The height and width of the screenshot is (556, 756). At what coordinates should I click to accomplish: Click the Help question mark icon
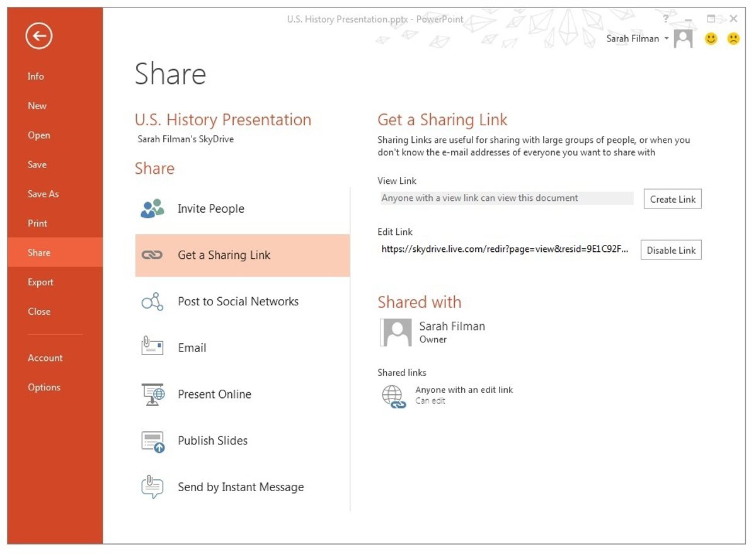[666, 20]
